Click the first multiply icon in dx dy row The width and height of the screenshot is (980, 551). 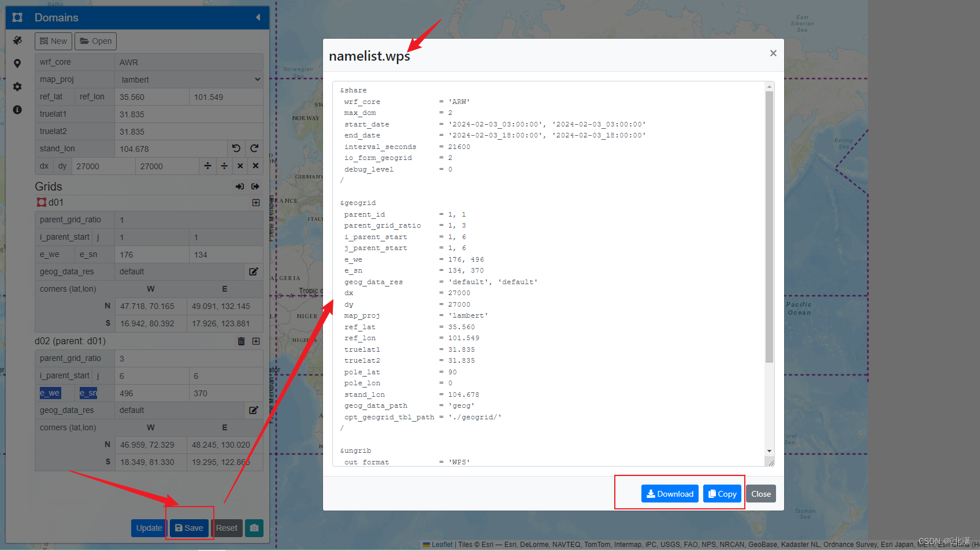pyautogui.click(x=240, y=166)
